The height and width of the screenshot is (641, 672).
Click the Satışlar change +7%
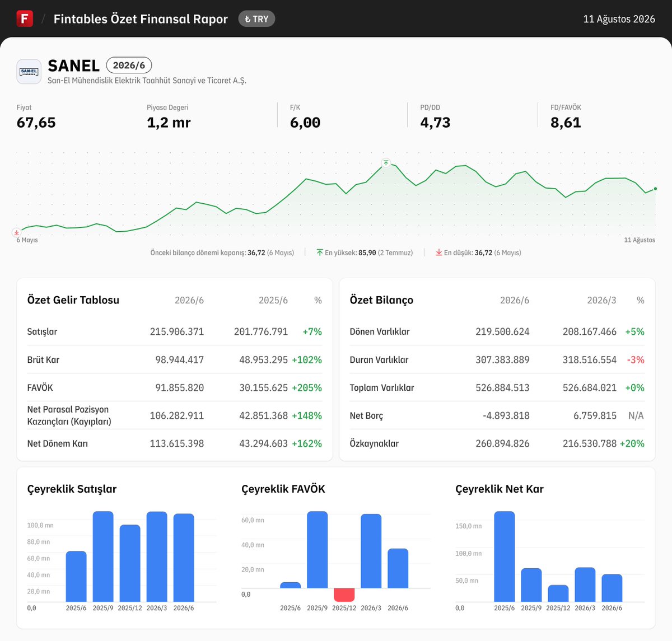point(312,331)
